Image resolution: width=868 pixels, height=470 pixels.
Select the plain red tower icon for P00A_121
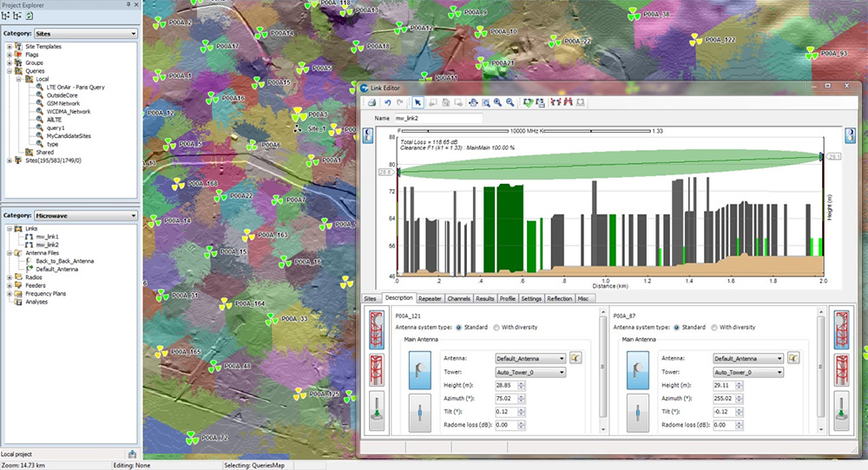[377, 370]
